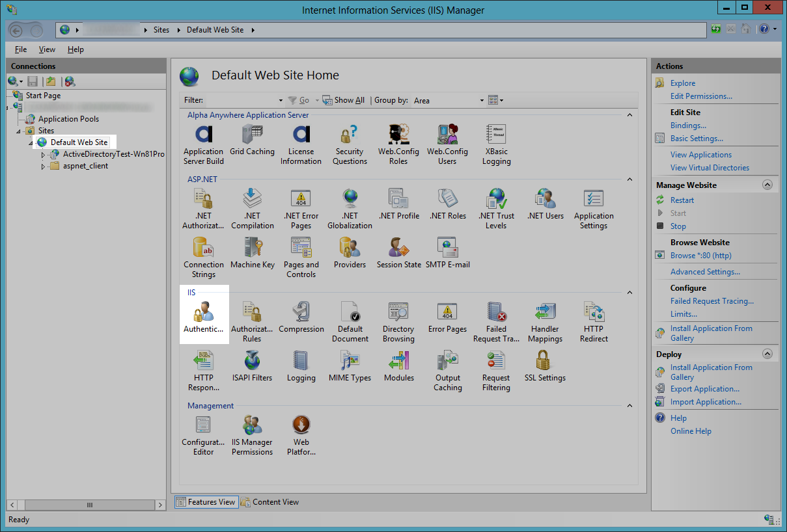Collapse the IIS group

tap(629, 293)
